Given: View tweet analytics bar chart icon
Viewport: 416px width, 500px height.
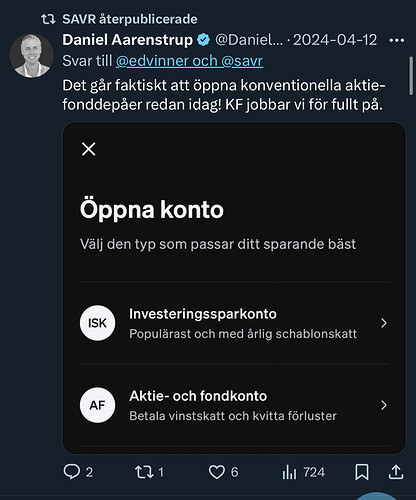Looking at the screenshot, I should pos(289,472).
